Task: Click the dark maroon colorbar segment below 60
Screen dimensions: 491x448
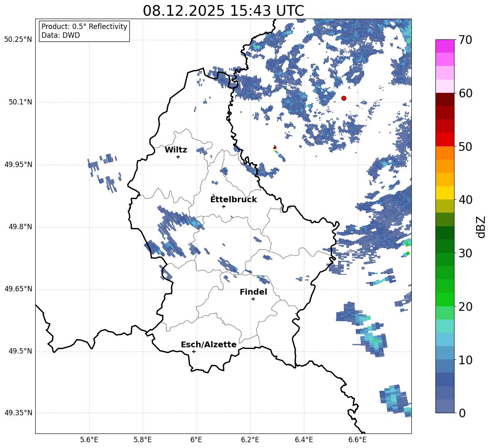Action: [445, 99]
